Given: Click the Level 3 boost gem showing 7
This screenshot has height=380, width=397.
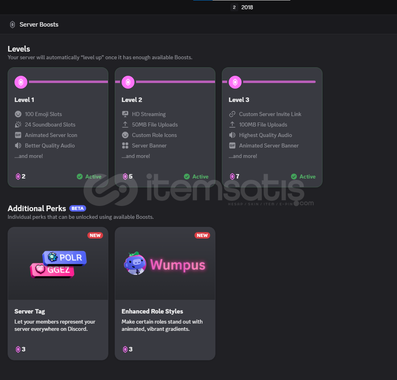Looking at the screenshot, I should 232,176.
